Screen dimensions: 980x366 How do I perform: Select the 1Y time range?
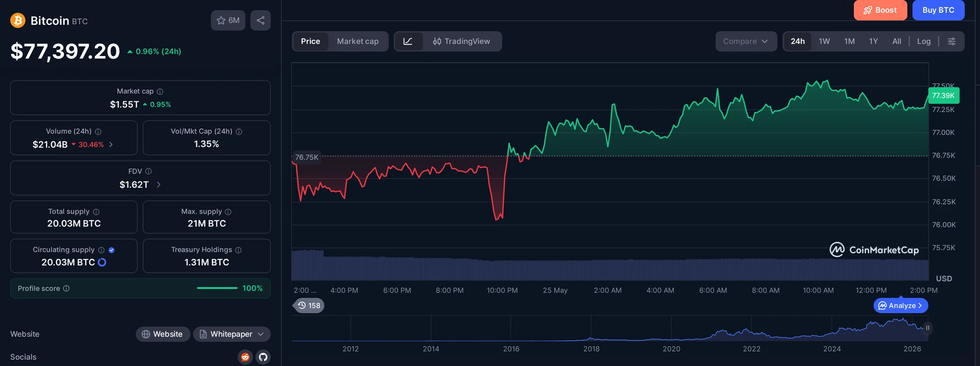coord(873,41)
